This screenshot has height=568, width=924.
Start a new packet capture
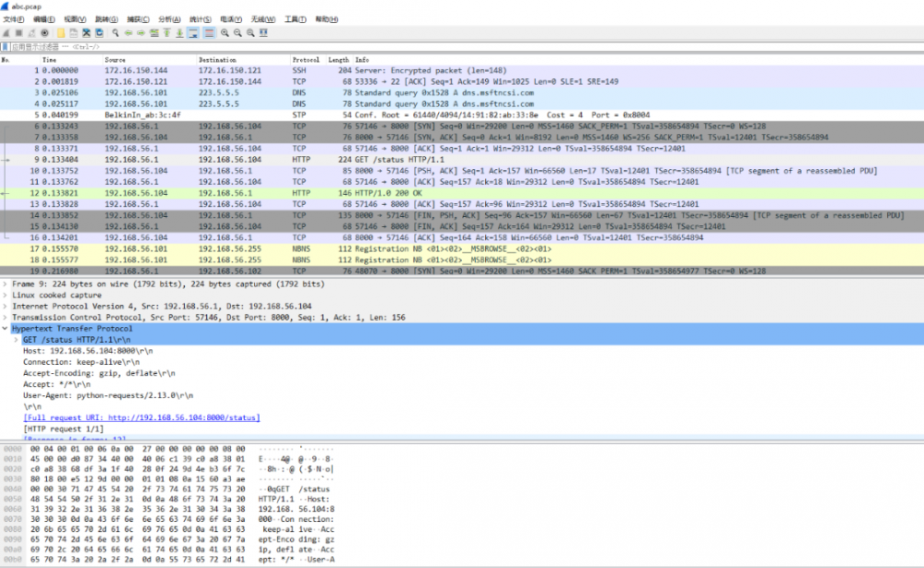coord(6,33)
